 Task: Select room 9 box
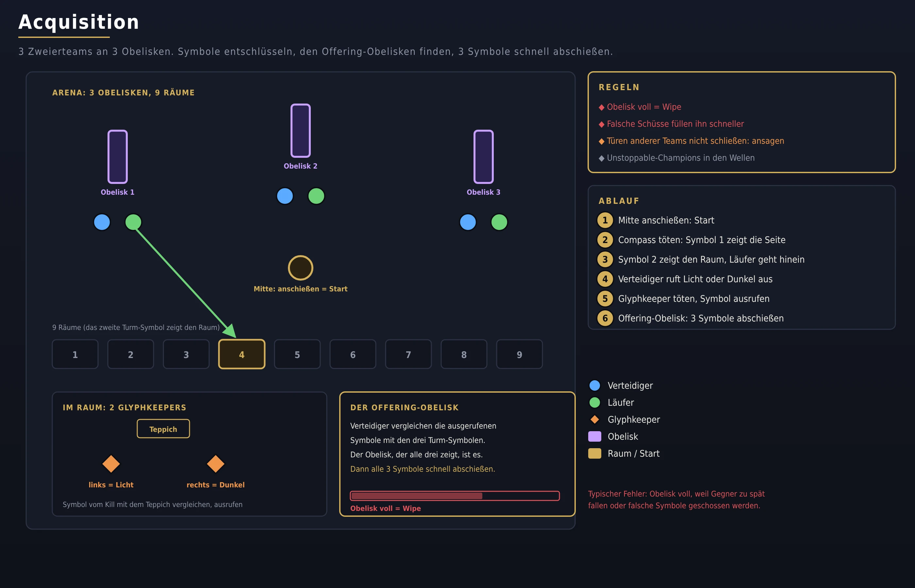click(519, 354)
